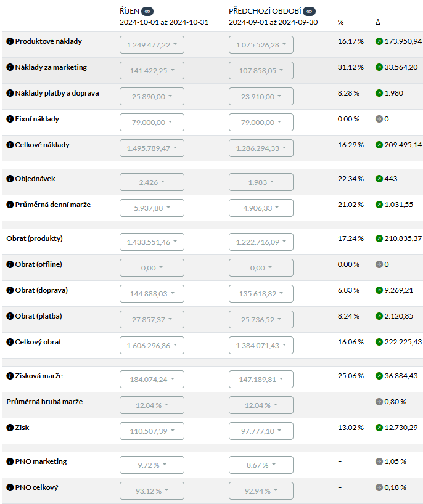Open the 1.384.071,43 Celkový obrat dropdown
423x504 pixels.
261,346
